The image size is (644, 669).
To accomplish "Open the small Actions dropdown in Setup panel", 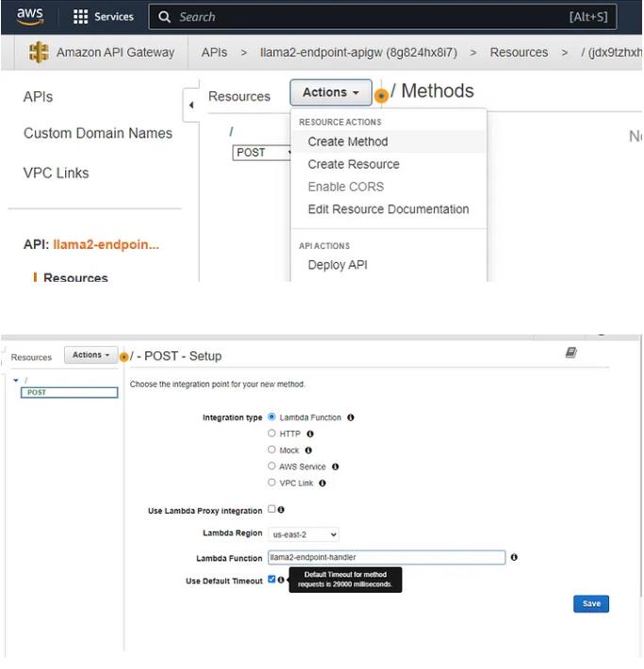I will 91,355.
